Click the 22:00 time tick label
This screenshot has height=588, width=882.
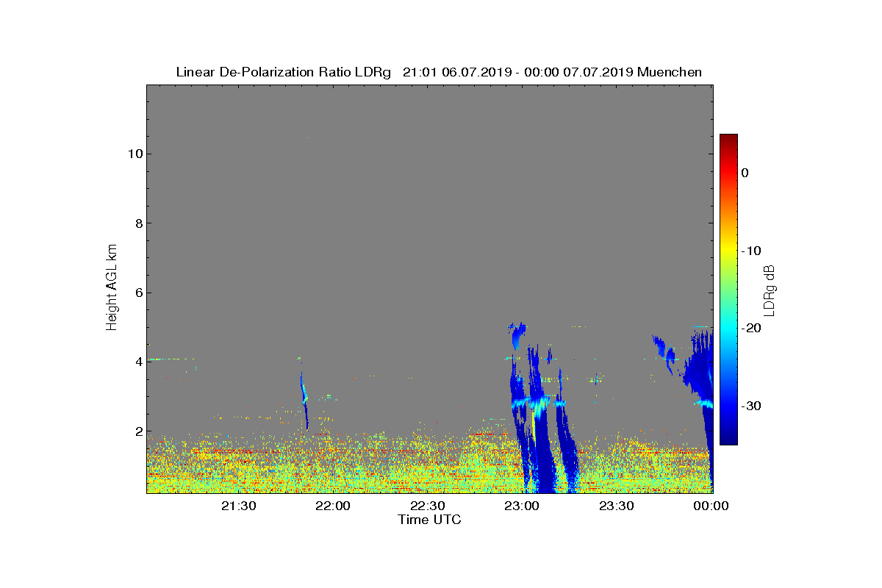tap(333, 506)
